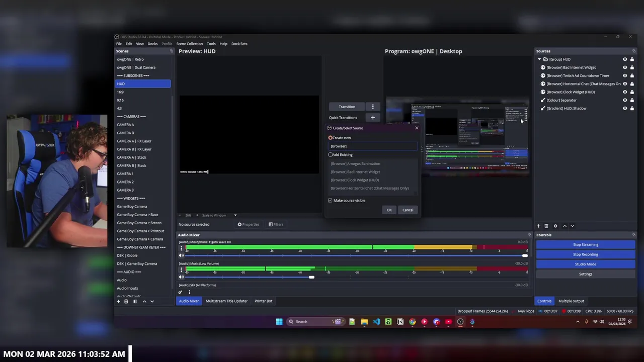The image size is (644, 362).
Task: Open Transition options three-dot button
Action: 373,107
